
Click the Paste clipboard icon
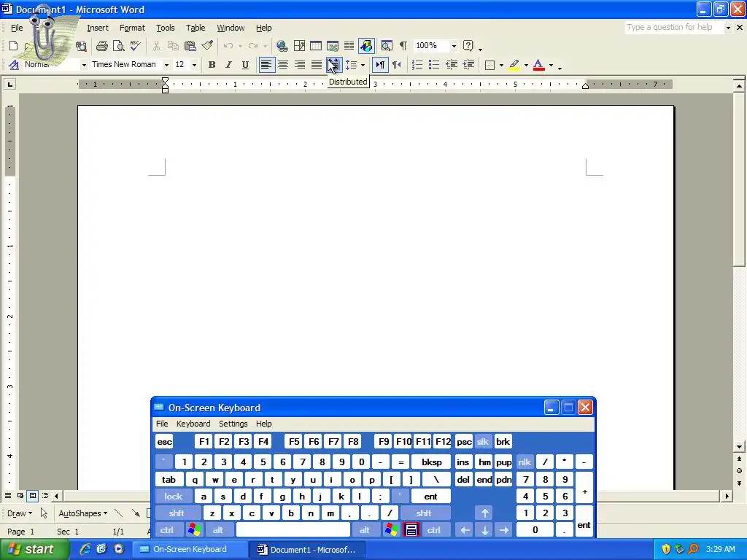190,46
